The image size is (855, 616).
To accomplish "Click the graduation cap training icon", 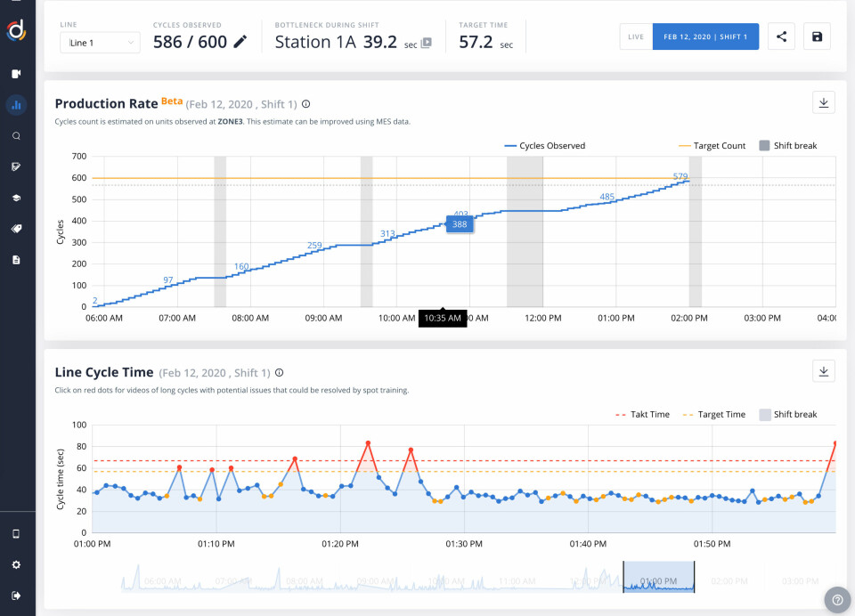I will 16,198.
